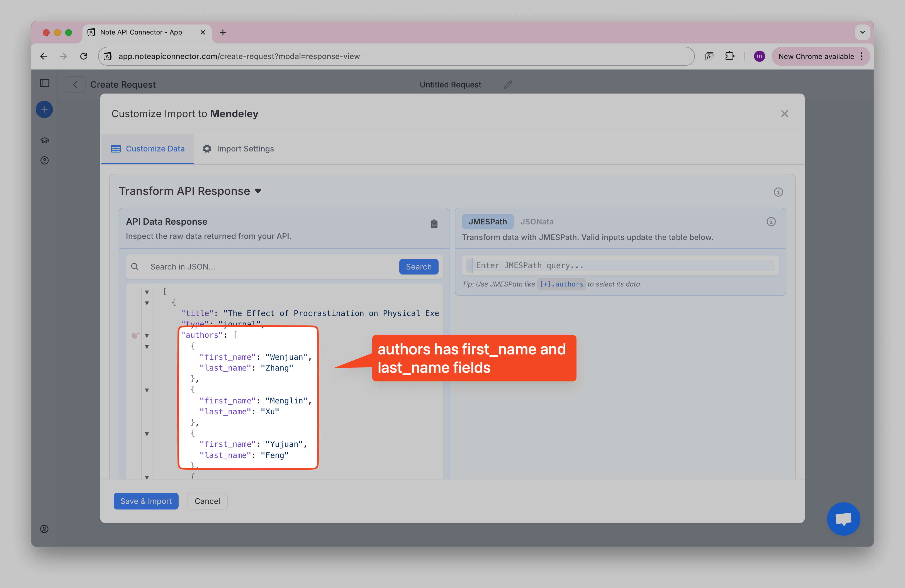Open the graduation cap tutorials icon

pos(45,141)
